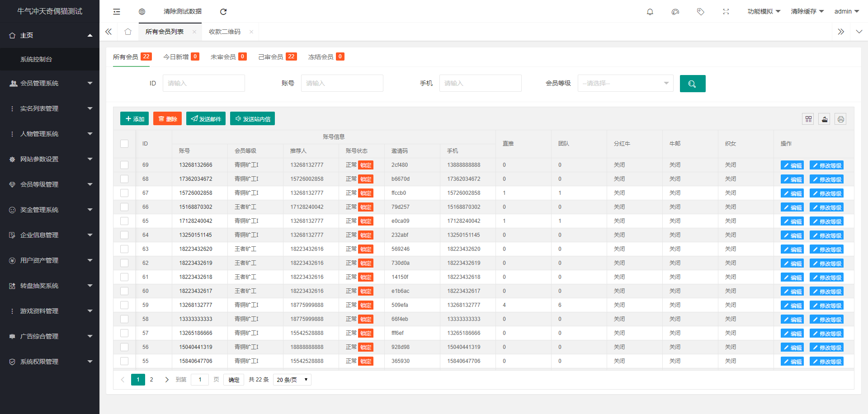Open the notification bell

[650, 12]
